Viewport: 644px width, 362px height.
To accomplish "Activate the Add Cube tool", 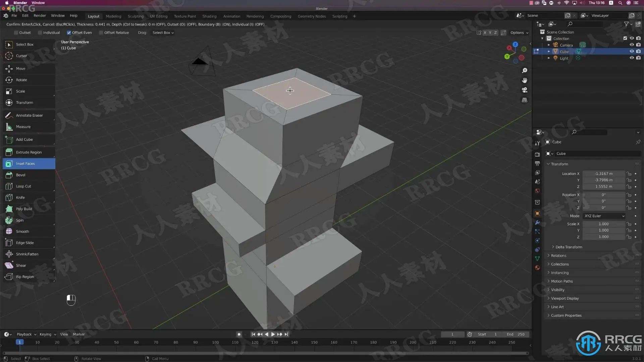I will click(x=29, y=140).
